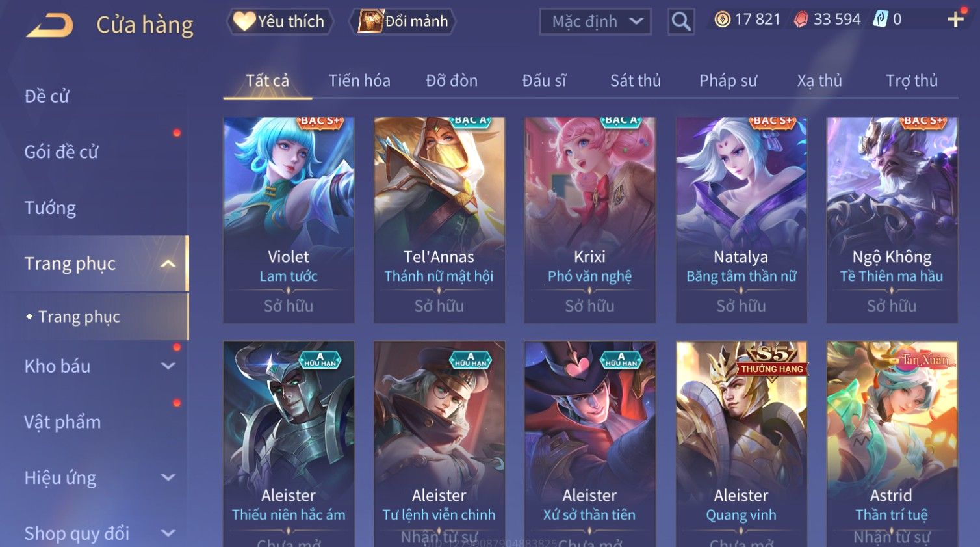Screen dimensions: 980x547
Task: Click the red ruby currency icon
Action: (x=801, y=20)
